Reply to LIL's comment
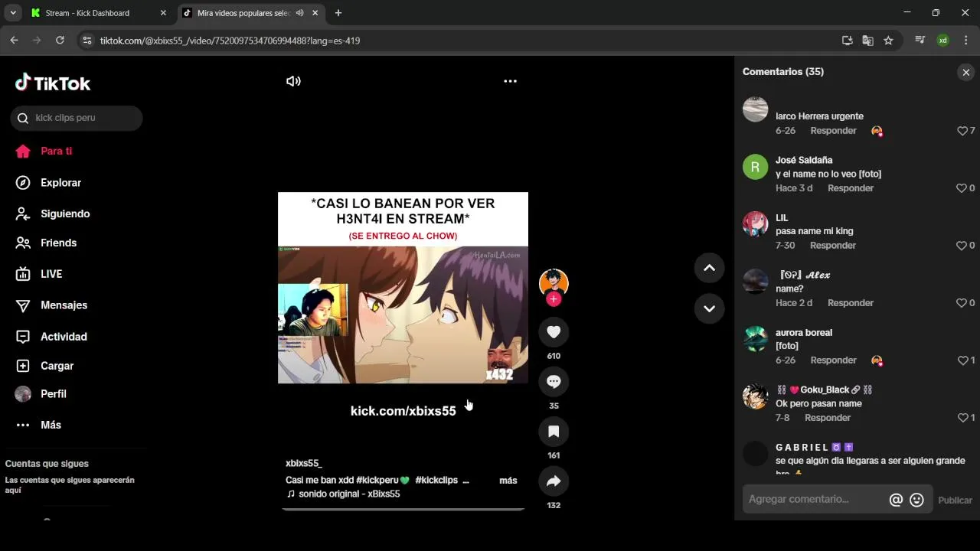The image size is (980, 551). coord(832,246)
